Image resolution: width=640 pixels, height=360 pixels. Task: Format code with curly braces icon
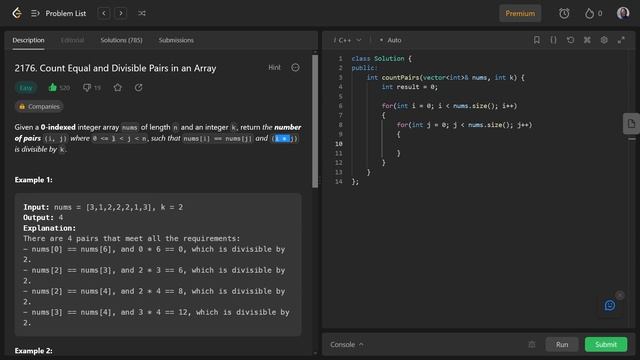tap(553, 40)
